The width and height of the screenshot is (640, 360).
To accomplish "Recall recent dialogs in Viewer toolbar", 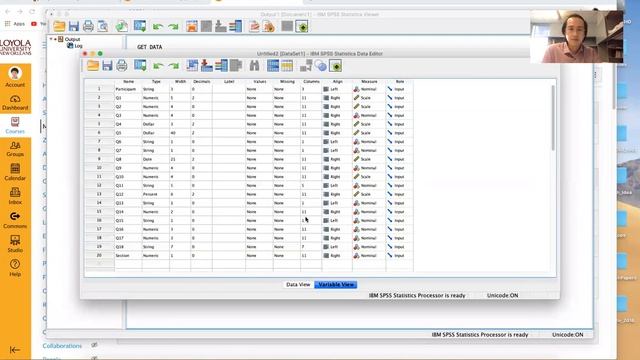I will point(140,27).
